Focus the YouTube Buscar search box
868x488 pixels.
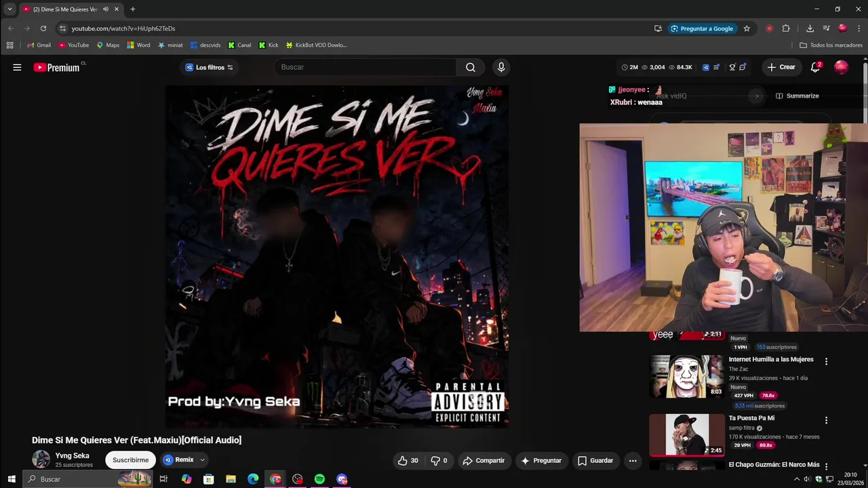pyautogui.click(x=366, y=67)
